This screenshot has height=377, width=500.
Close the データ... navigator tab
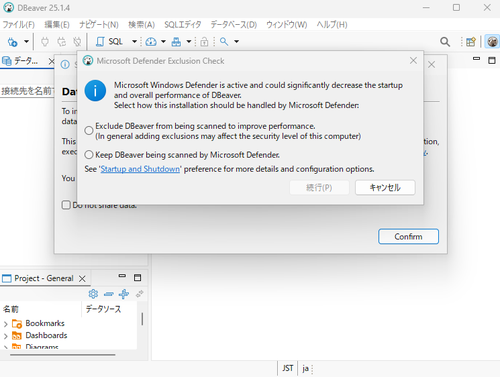[51, 61]
